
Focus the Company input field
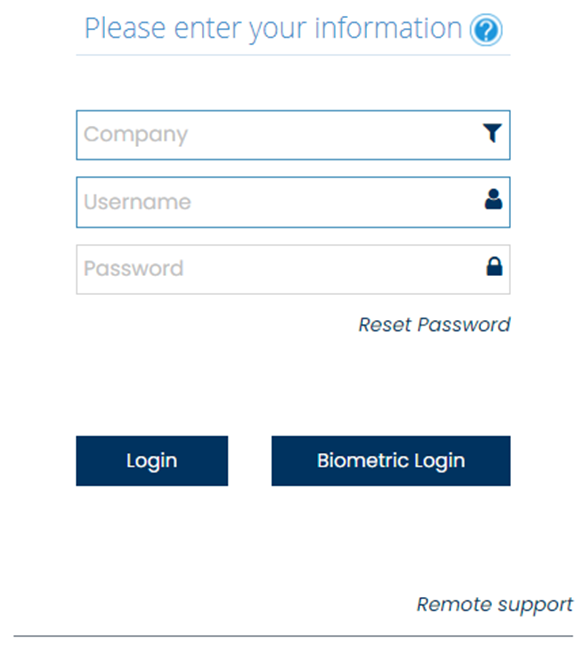click(293, 135)
